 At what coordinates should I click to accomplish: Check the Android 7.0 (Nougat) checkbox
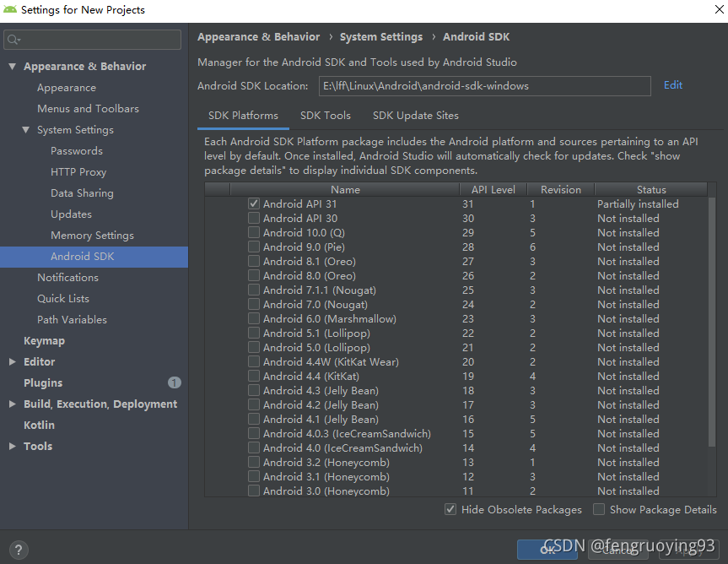[254, 305]
